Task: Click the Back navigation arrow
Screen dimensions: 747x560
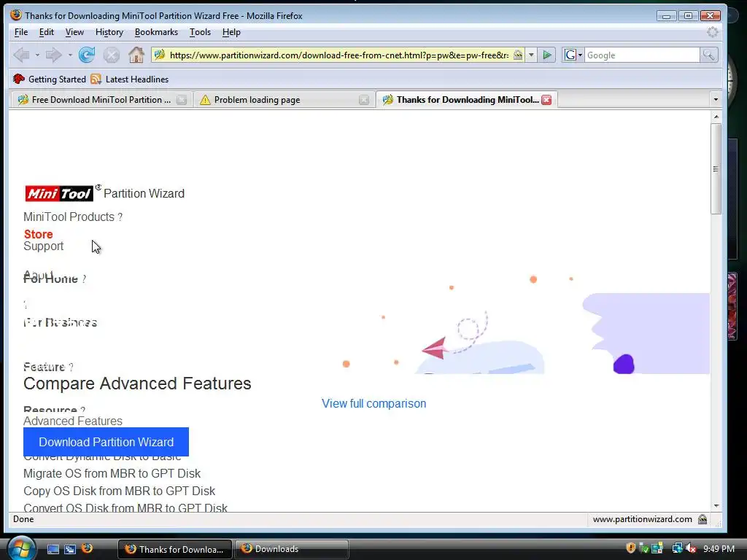Action: click(21, 55)
